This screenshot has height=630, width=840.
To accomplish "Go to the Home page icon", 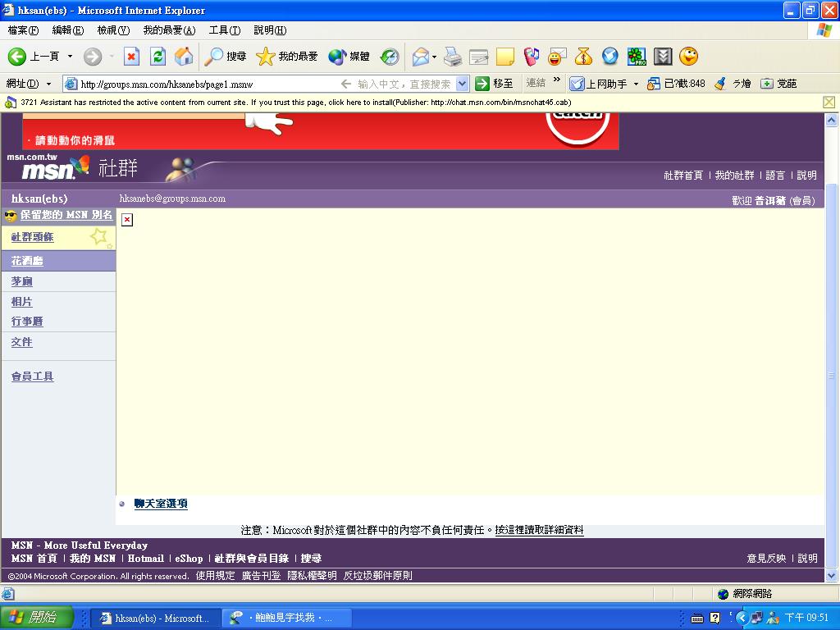I will [x=184, y=57].
